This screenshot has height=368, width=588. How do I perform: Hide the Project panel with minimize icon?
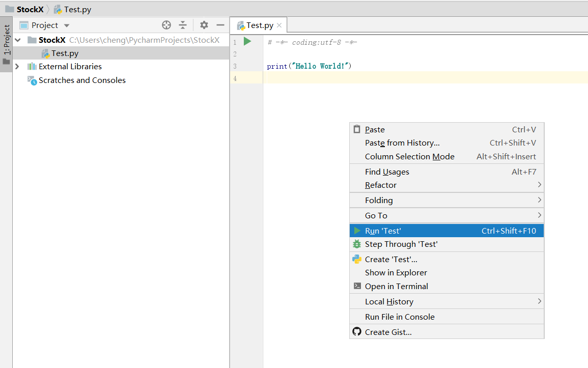tap(220, 25)
